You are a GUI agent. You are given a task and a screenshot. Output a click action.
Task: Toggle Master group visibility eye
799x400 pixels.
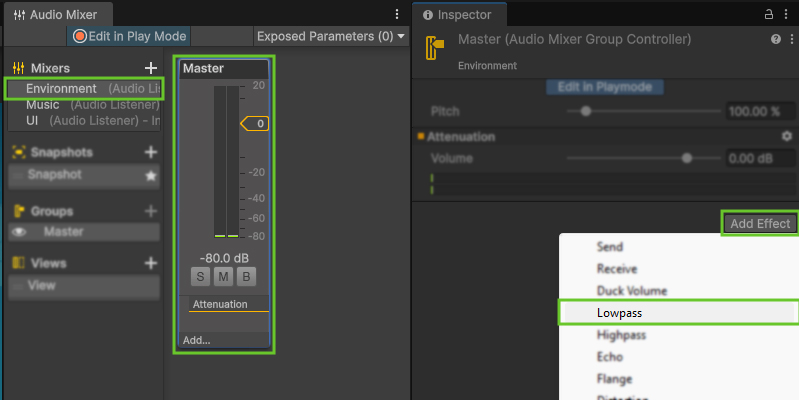pos(18,232)
